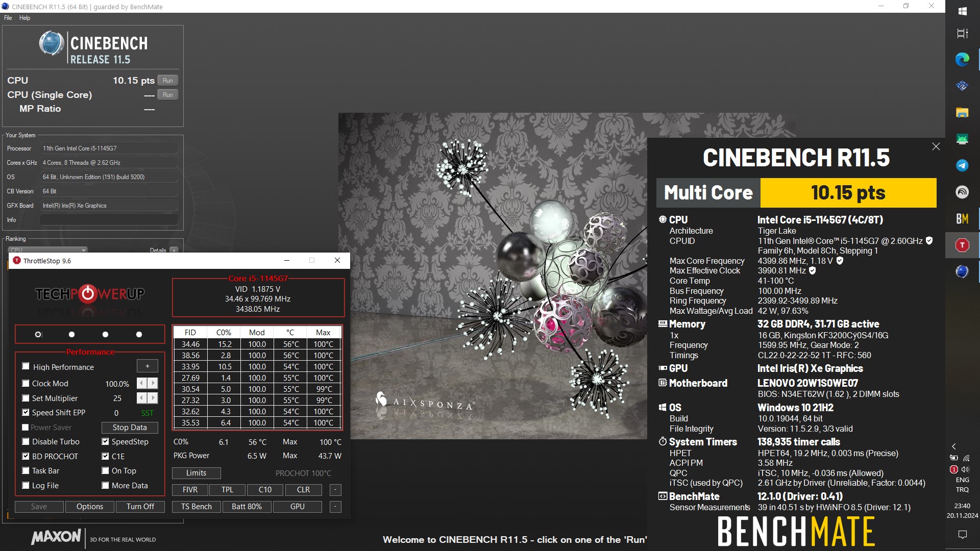Image resolution: width=980 pixels, height=551 pixels.
Task: Click the shield next to Max Effective Clock
Action: point(812,270)
